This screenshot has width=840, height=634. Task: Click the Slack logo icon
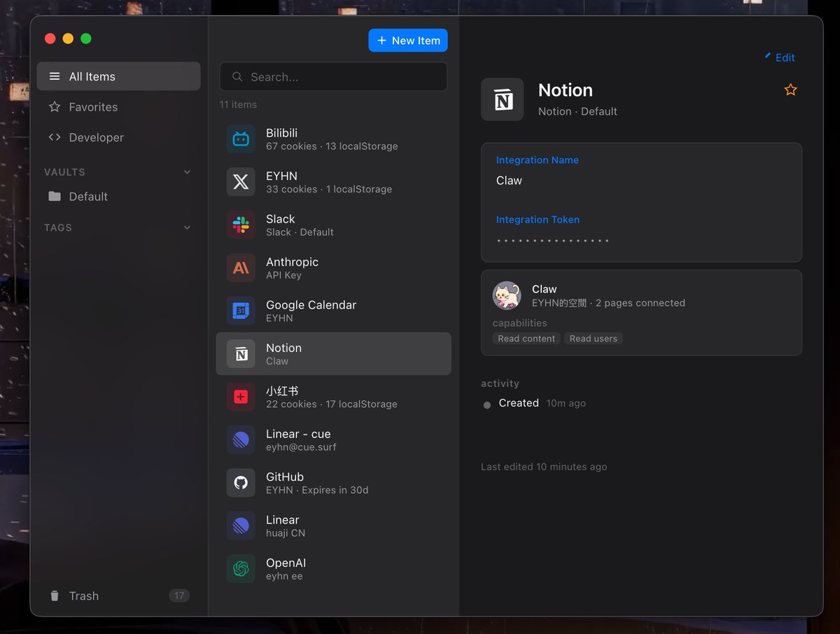pos(241,225)
